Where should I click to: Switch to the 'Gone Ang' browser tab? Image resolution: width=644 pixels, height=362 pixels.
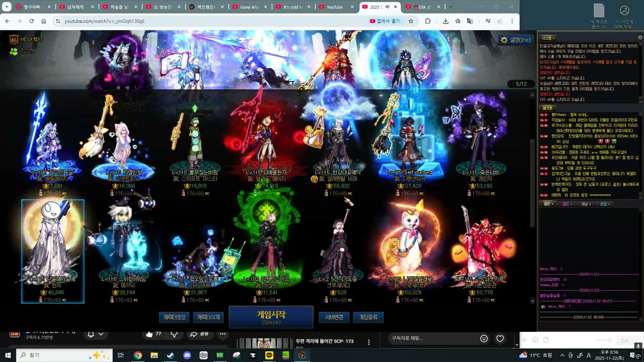249,7
